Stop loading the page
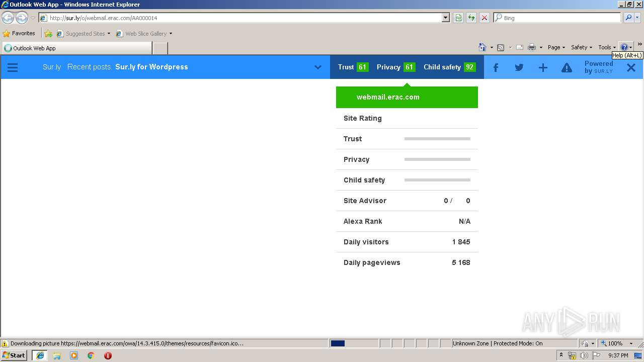The width and height of the screenshot is (644, 362). pyautogui.click(x=484, y=18)
